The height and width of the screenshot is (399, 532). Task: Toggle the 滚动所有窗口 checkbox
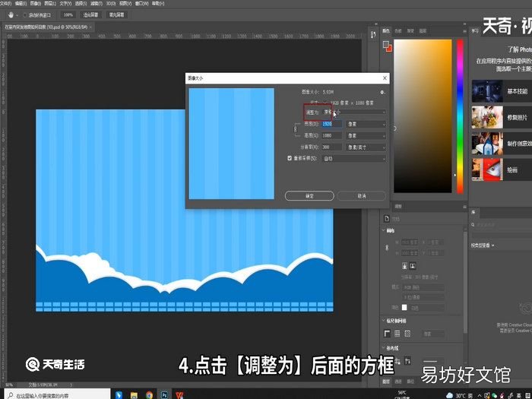point(25,15)
